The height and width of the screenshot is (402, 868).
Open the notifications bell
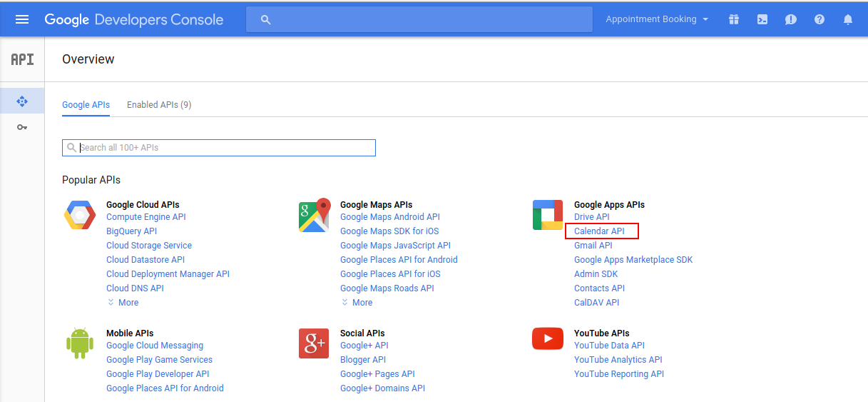848,19
